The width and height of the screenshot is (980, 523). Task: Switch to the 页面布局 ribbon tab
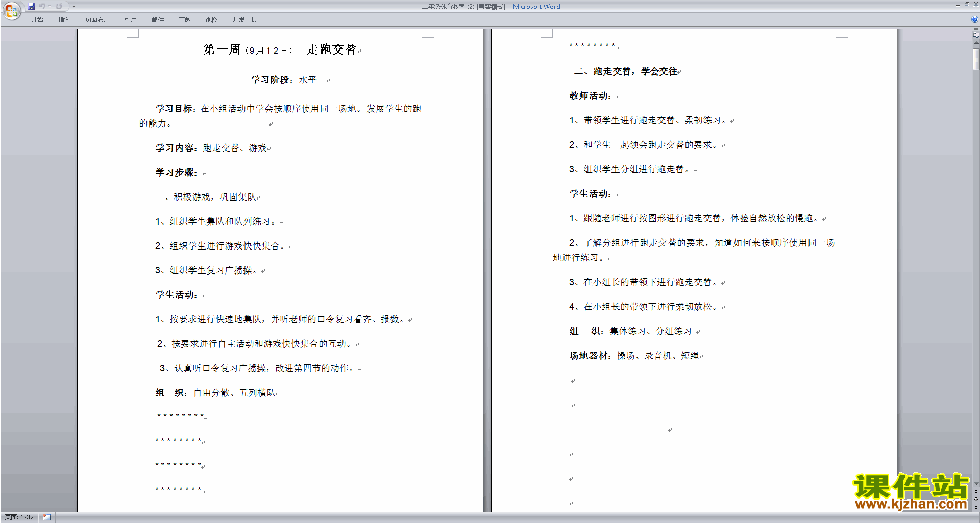click(97, 20)
